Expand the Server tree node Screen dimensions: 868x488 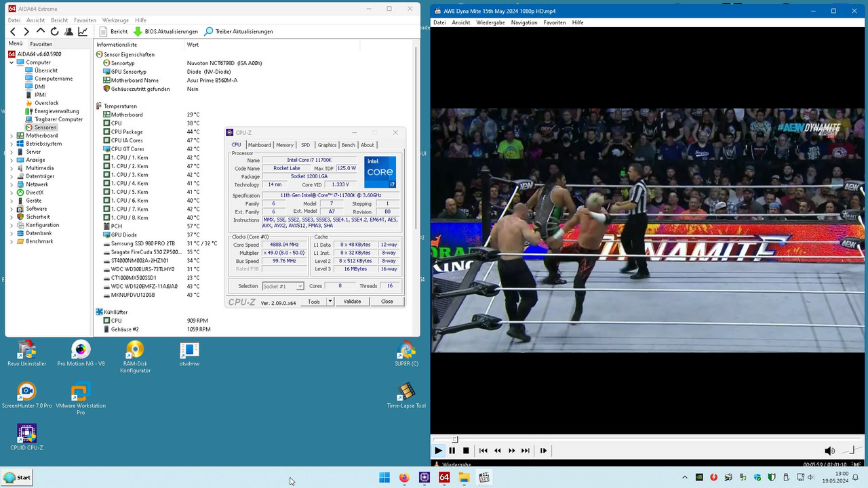[12, 152]
